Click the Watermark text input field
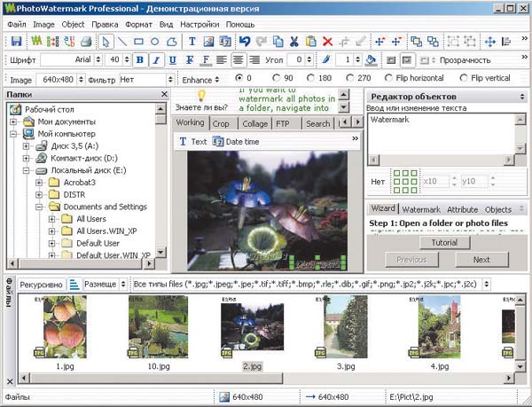This screenshot has width=532, height=407. (441, 134)
